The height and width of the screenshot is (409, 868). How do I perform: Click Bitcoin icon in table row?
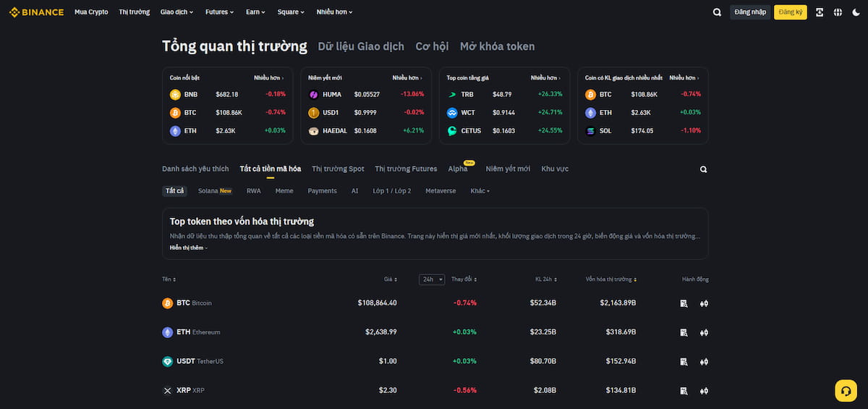[x=168, y=303]
